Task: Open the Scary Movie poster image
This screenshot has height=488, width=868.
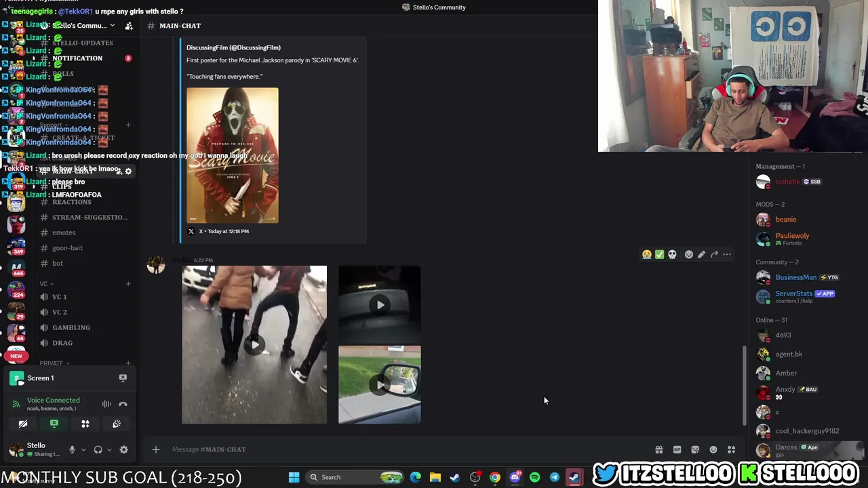Action: [233, 155]
